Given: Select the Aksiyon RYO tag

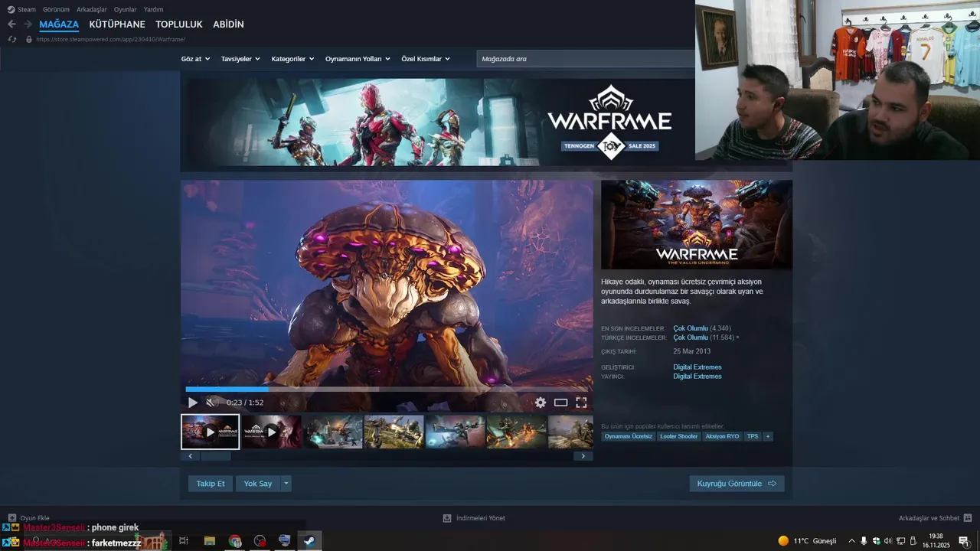Looking at the screenshot, I should (722, 436).
